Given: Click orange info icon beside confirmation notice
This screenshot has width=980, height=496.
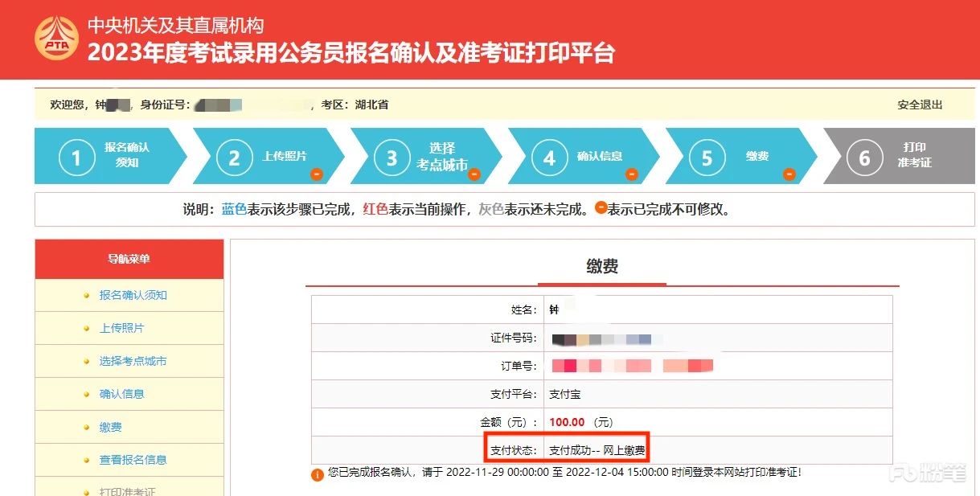Looking at the screenshot, I should pyautogui.click(x=318, y=474).
